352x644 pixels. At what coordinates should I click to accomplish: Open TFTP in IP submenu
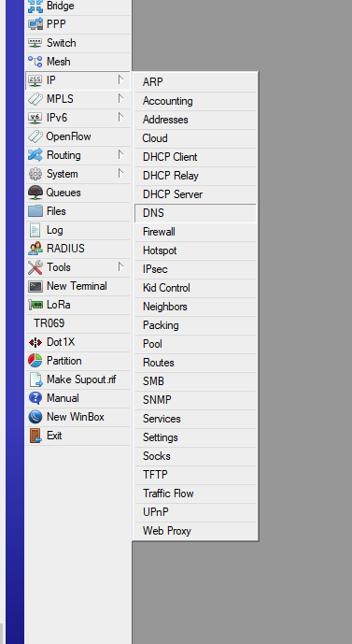195,475
